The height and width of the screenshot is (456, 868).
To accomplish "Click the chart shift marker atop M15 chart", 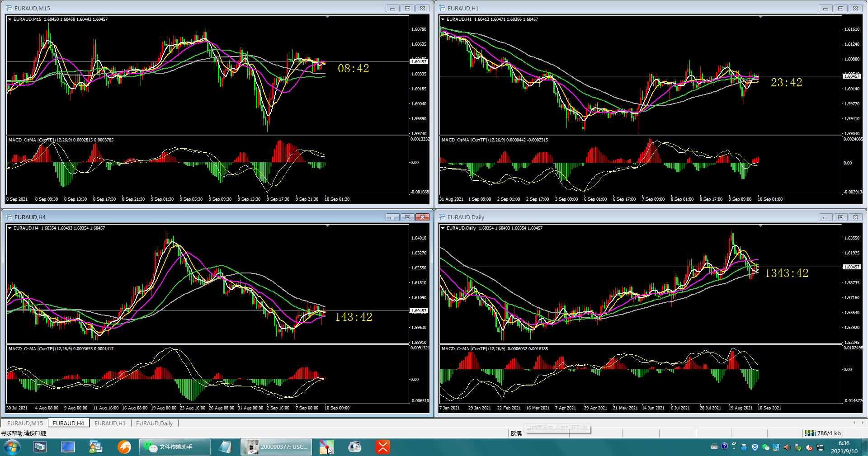I will [328, 17].
